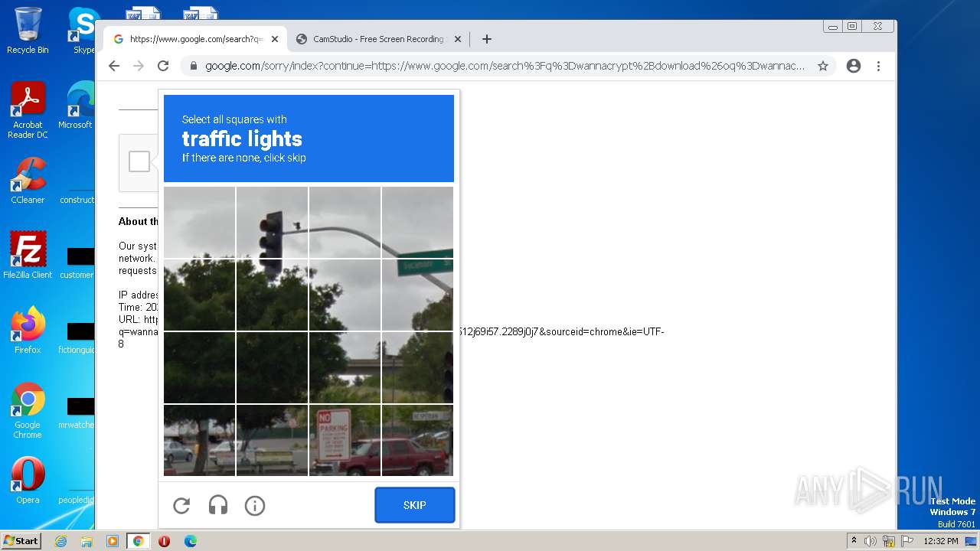The height and width of the screenshot is (551, 980).
Task: Open the captcha help info icon
Action: click(255, 505)
